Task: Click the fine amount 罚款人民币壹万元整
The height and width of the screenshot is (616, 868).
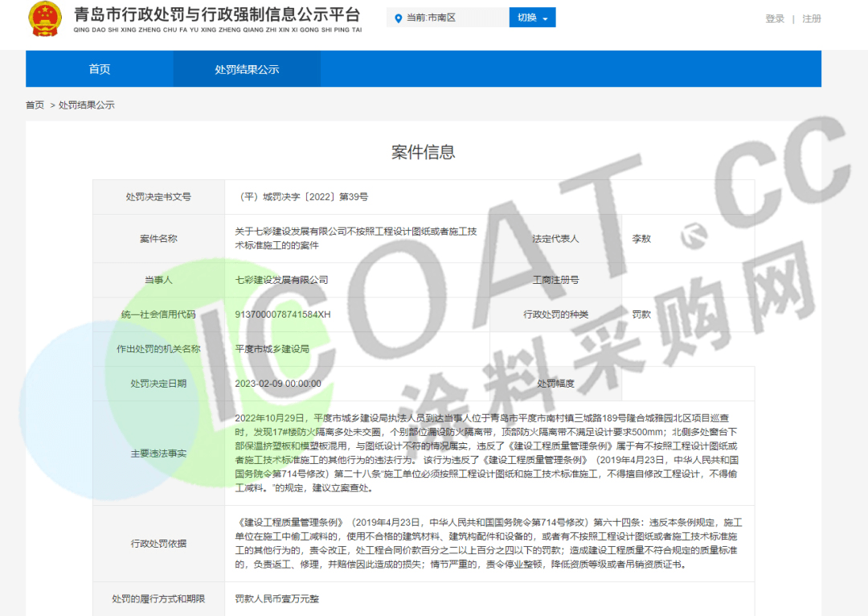Action: (276, 599)
